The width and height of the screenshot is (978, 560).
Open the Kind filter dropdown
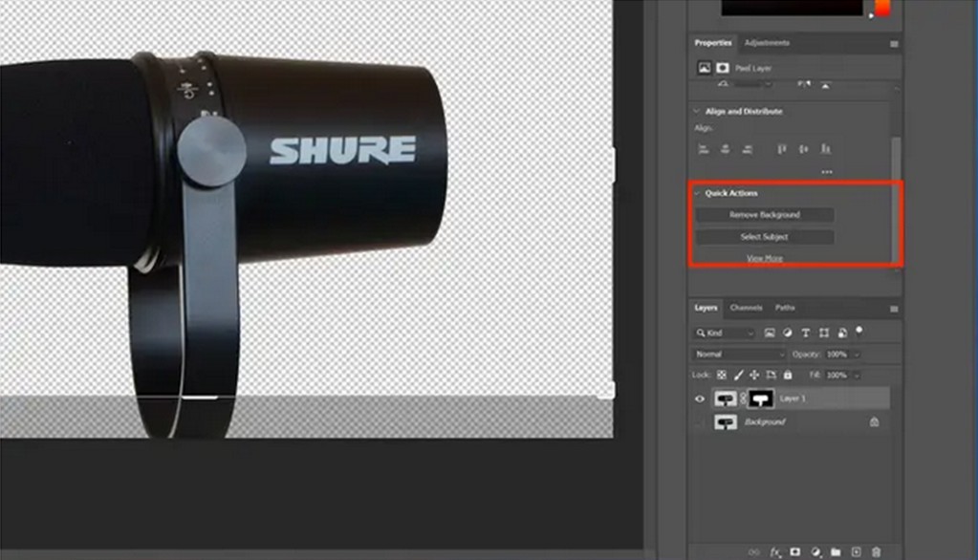[x=726, y=333]
